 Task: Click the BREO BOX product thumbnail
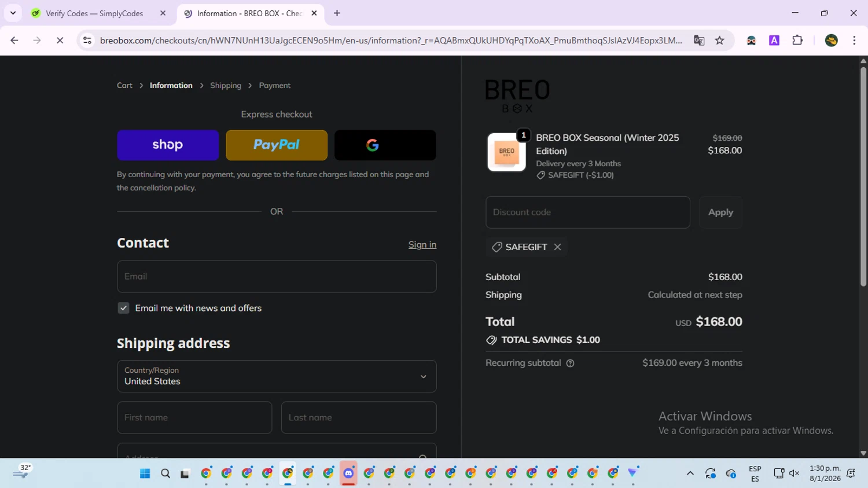506,152
